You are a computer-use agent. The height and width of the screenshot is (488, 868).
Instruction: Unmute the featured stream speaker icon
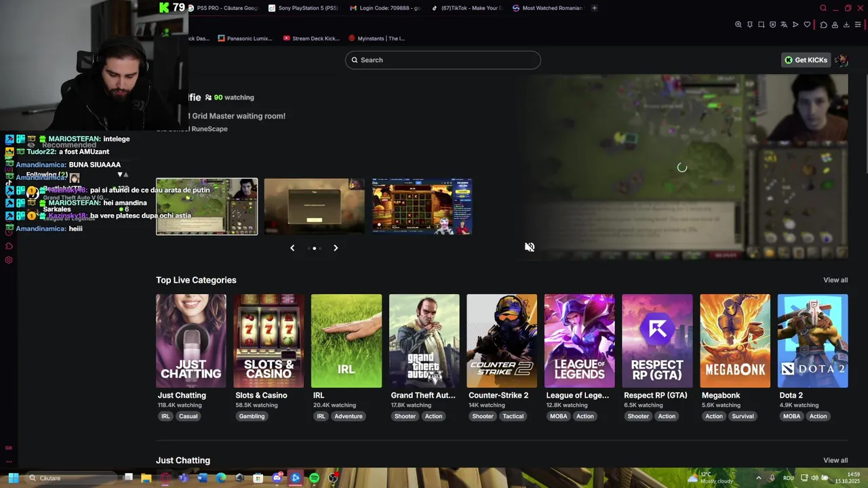pos(530,247)
